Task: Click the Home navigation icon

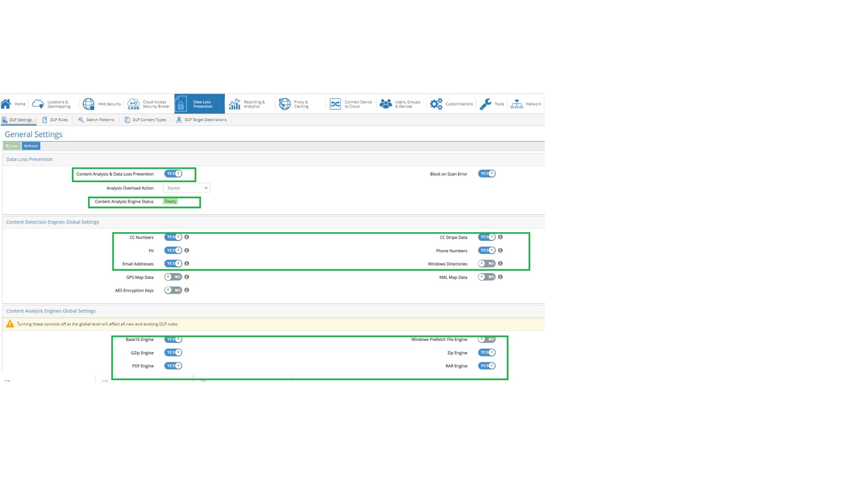Action: point(6,103)
